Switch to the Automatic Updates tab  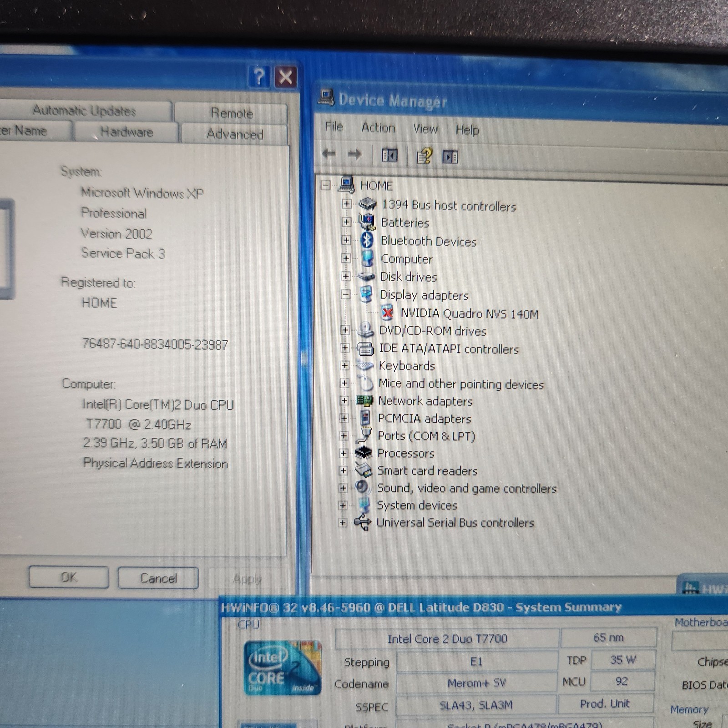85,111
